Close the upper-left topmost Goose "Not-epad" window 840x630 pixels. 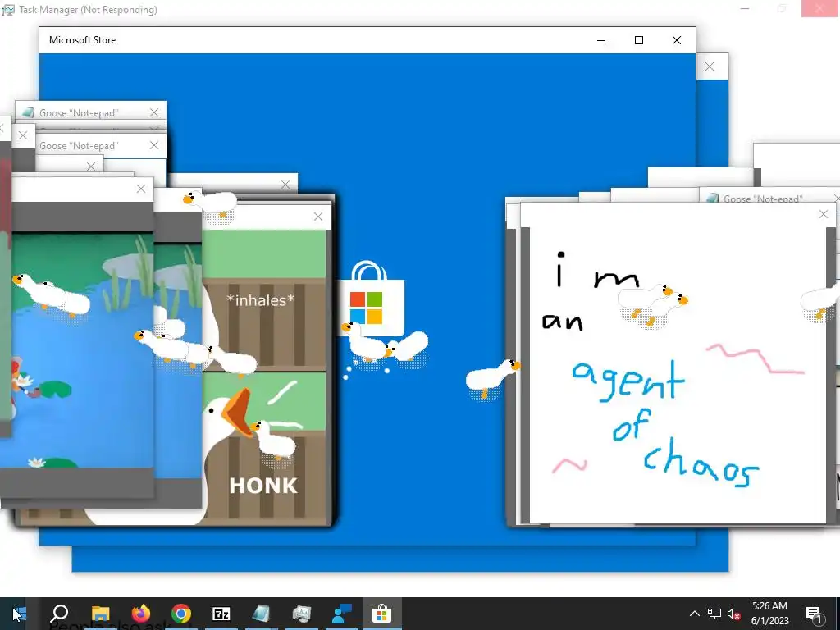(154, 112)
